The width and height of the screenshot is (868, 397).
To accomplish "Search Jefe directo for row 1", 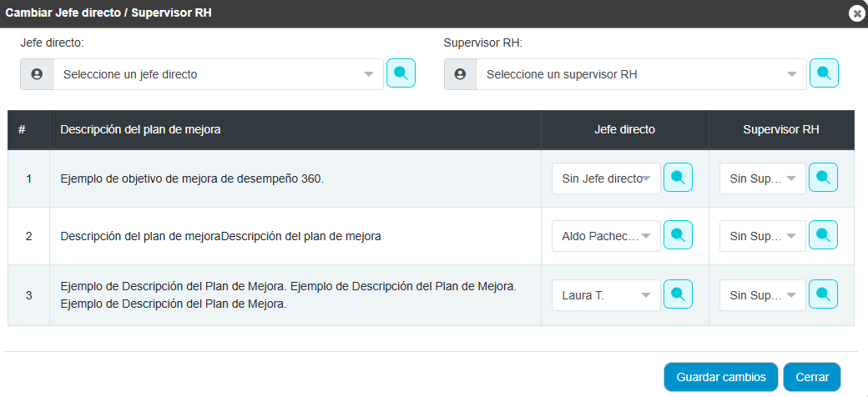I will pos(678,178).
